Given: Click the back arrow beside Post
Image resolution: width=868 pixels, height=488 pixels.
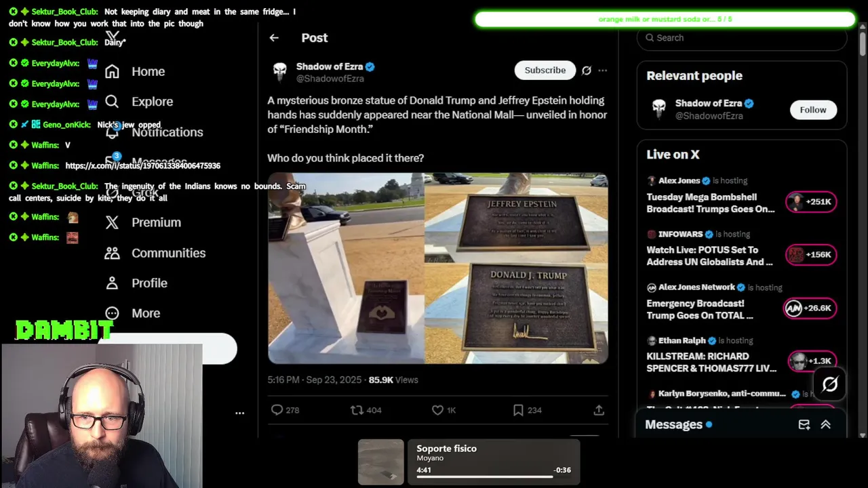Looking at the screenshot, I should [274, 38].
